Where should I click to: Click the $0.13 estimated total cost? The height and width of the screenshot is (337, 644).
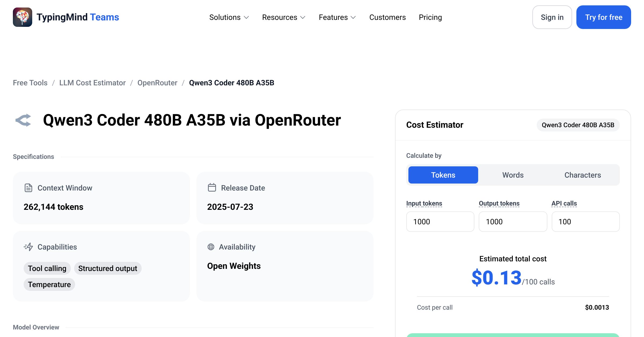tap(496, 278)
